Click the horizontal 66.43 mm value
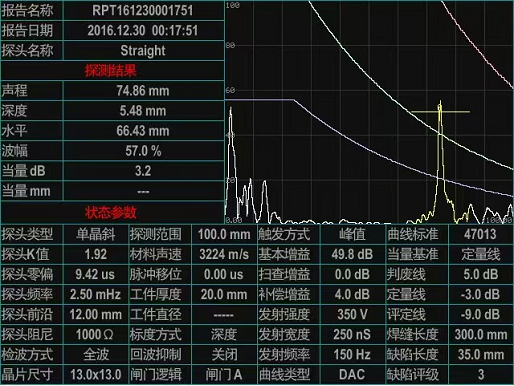514x386 pixels. [143, 131]
